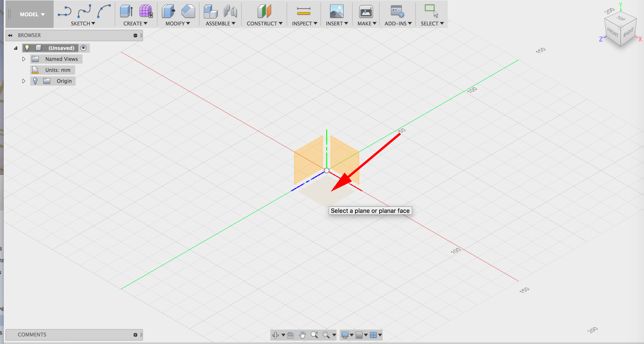Open the Display Settings dropdown arrow

[351, 335]
